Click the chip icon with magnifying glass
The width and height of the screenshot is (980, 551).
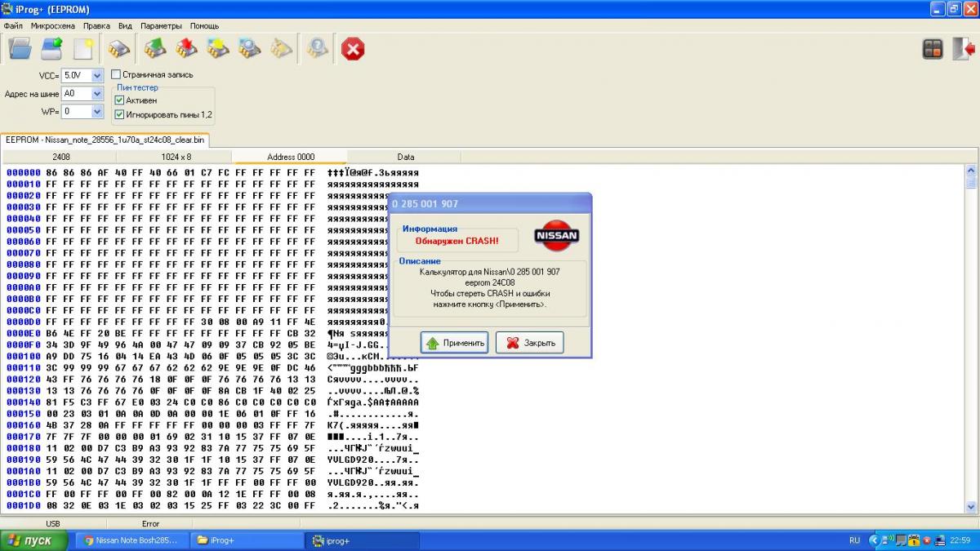point(249,49)
